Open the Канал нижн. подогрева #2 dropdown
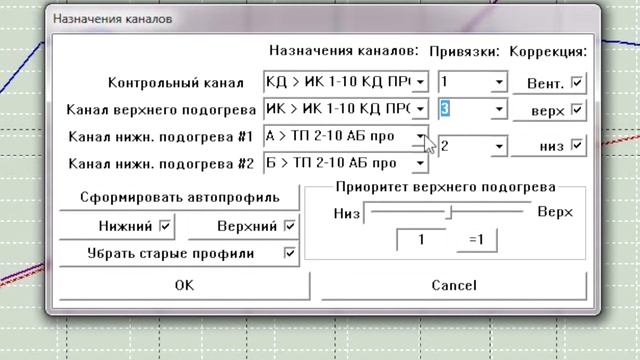The image size is (640, 360). pos(420,163)
